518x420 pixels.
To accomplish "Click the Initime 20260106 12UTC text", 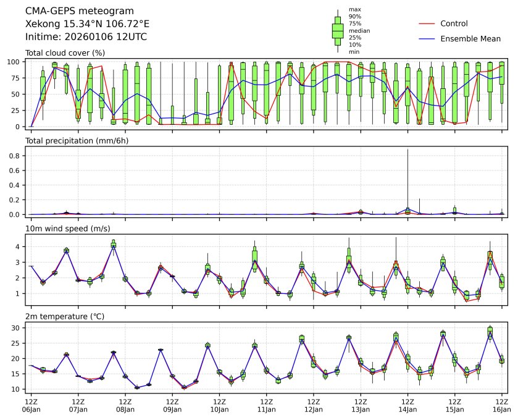I will click(x=86, y=37).
